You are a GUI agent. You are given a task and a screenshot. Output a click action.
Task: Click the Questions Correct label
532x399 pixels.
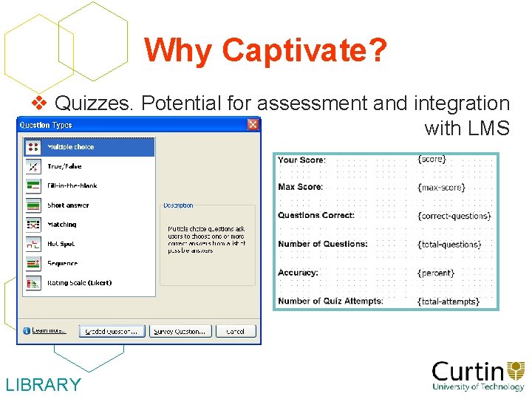[x=316, y=215]
